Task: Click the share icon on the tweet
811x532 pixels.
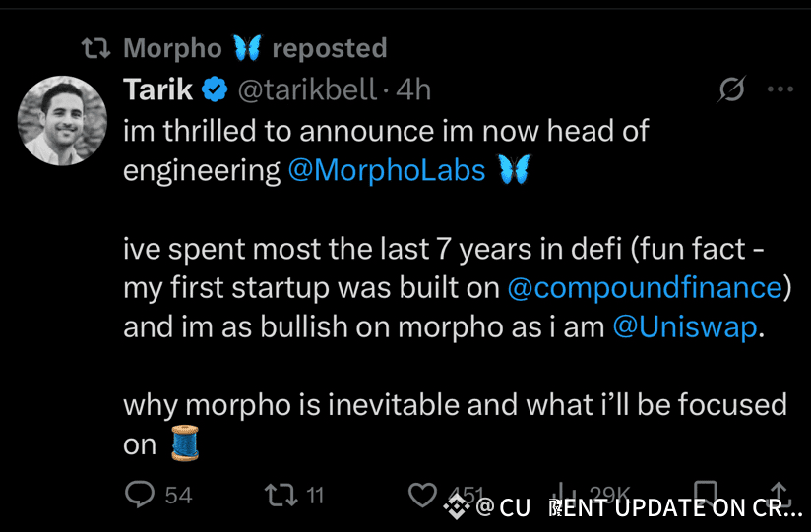Action: pos(779,494)
